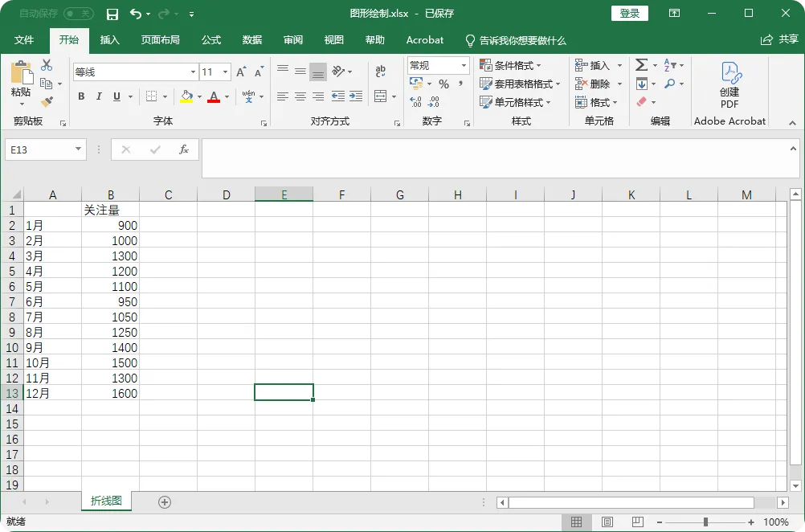This screenshot has width=805, height=532.
Task: Click the Wrap Text ab icon
Action: tap(381, 72)
